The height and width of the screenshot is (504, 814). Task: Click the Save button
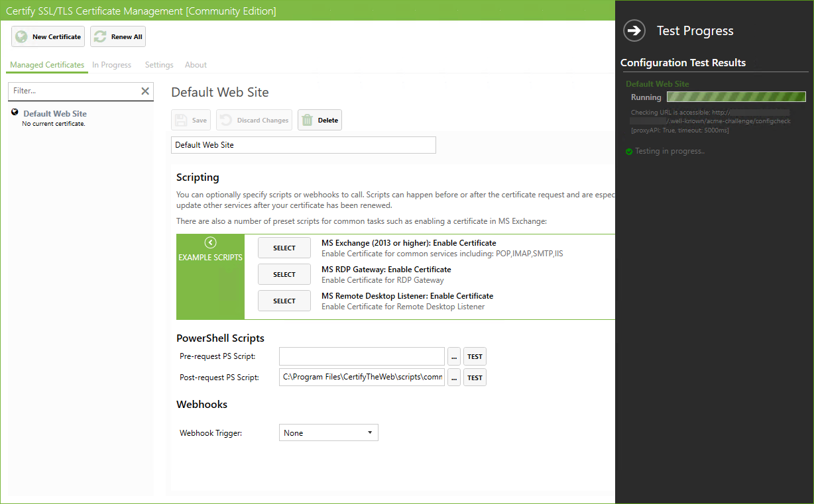(190, 120)
